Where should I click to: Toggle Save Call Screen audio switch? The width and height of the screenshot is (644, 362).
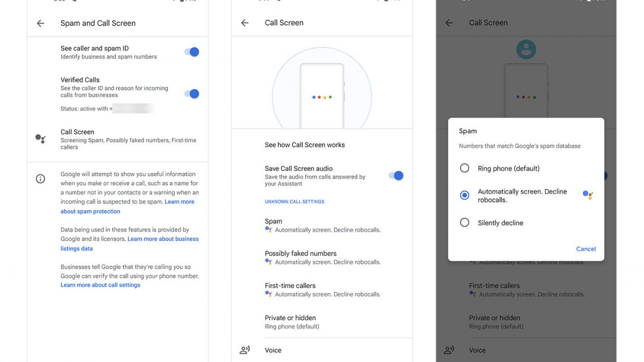coord(396,175)
